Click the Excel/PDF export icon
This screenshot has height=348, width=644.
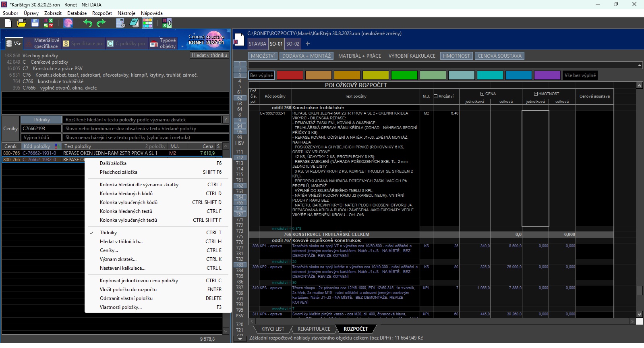coord(48,23)
